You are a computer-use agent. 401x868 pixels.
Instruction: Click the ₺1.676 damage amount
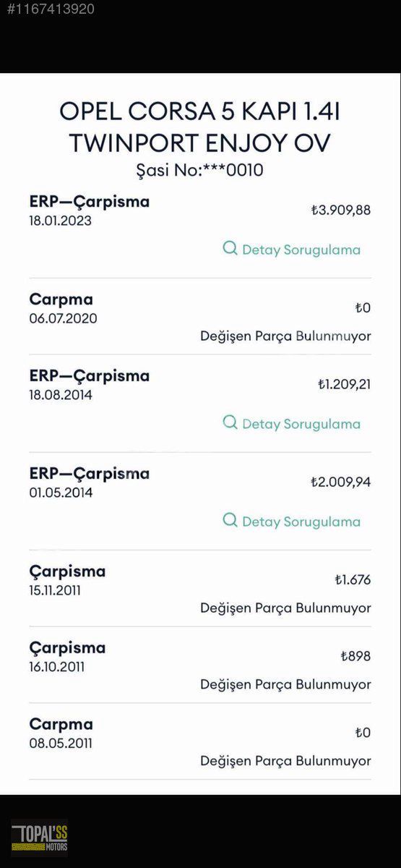[353, 579]
